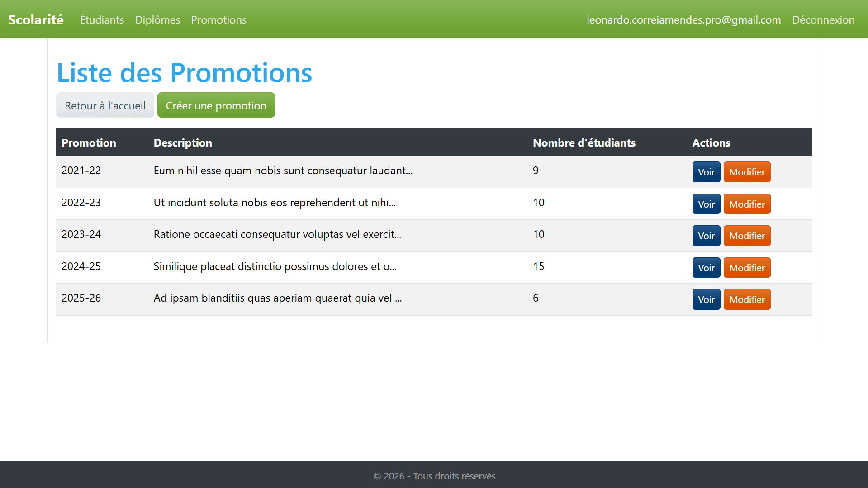Select the Liste des Promotions heading

[x=184, y=72]
